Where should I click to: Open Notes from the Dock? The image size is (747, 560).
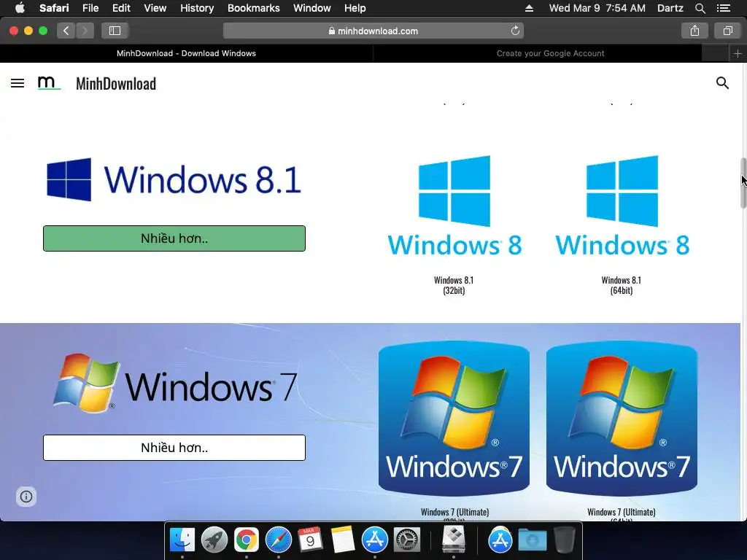point(343,540)
